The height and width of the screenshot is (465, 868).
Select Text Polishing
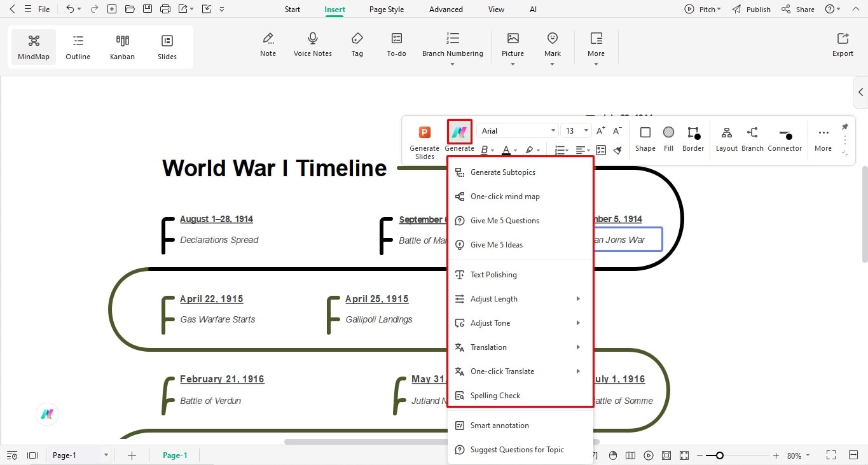coord(520,275)
